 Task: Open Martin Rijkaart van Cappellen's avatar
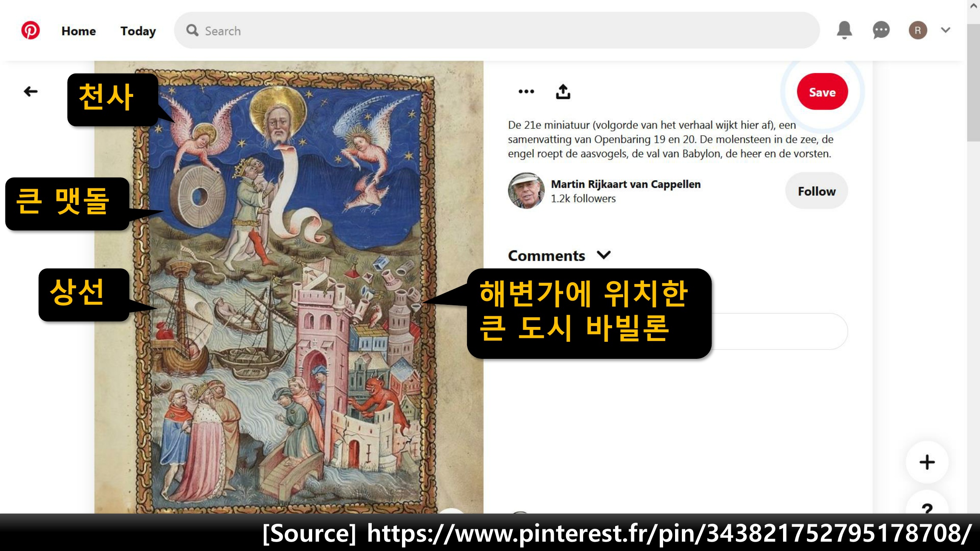tap(526, 191)
